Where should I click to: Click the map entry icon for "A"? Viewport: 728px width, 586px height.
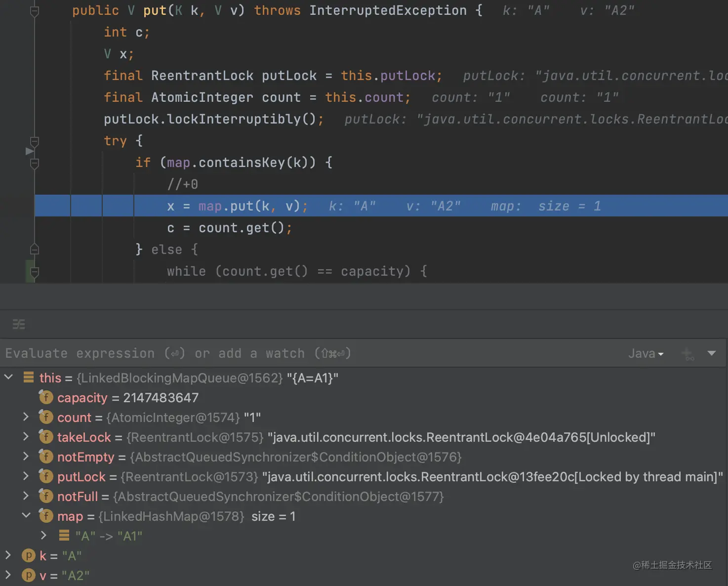pos(64,536)
